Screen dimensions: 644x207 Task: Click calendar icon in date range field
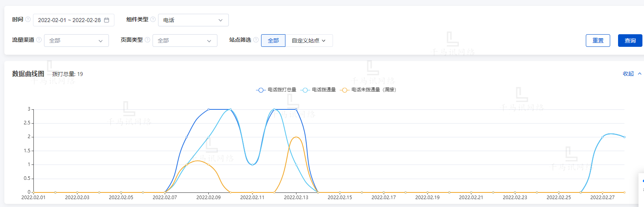click(107, 20)
